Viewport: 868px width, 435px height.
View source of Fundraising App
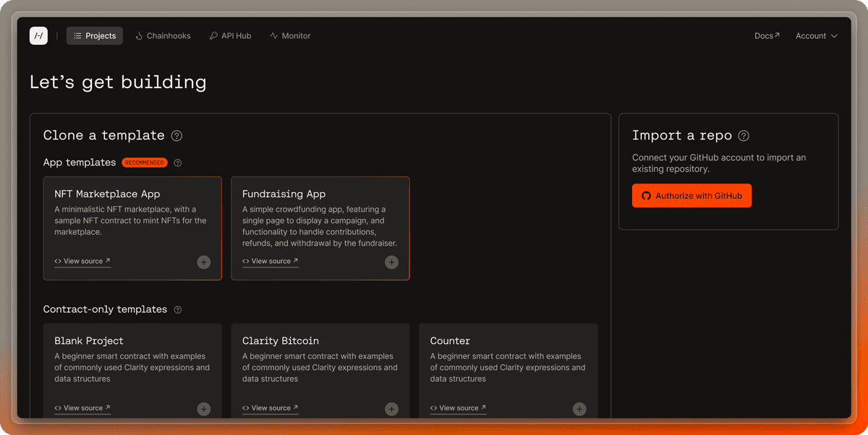pyautogui.click(x=271, y=262)
